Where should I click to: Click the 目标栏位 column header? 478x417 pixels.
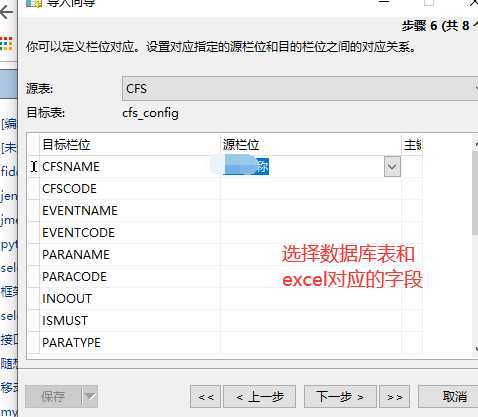coord(130,145)
